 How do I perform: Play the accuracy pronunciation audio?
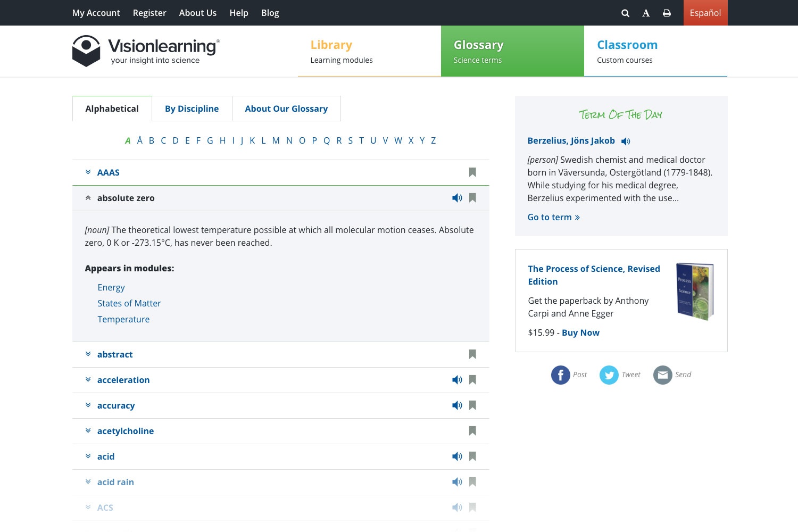(457, 405)
